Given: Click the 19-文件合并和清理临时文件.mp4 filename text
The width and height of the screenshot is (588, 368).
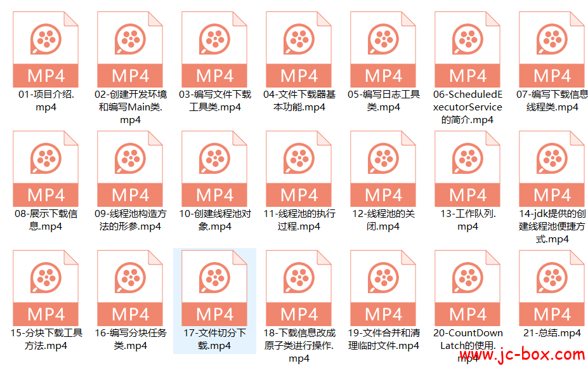Looking at the screenshot, I should coord(383,339).
